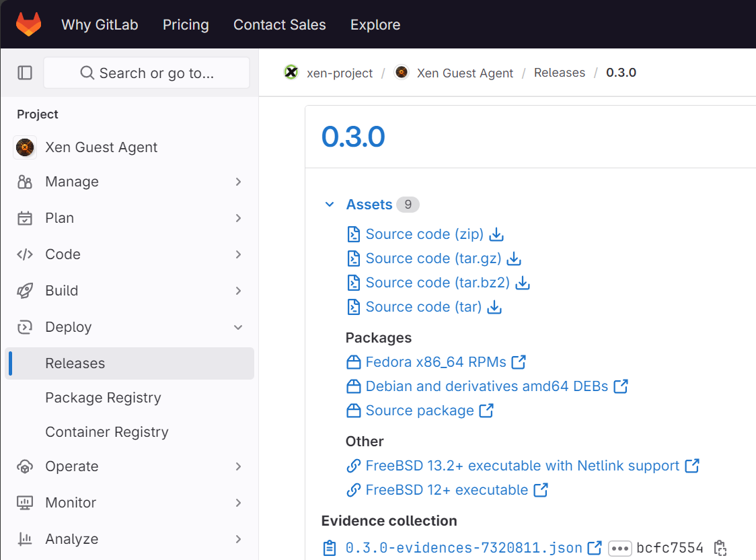The width and height of the screenshot is (756, 560).
Task: Collapse the Deploy sidebar section
Action: (x=238, y=327)
